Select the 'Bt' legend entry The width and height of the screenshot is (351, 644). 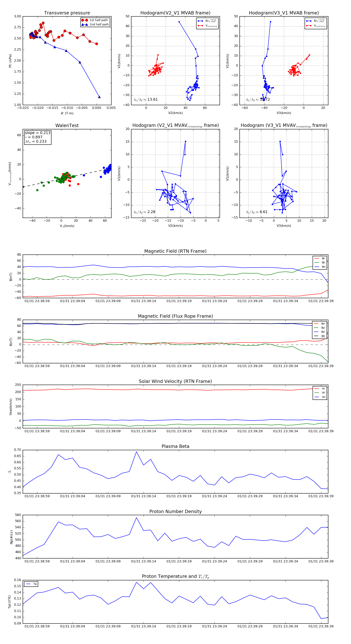click(320, 262)
